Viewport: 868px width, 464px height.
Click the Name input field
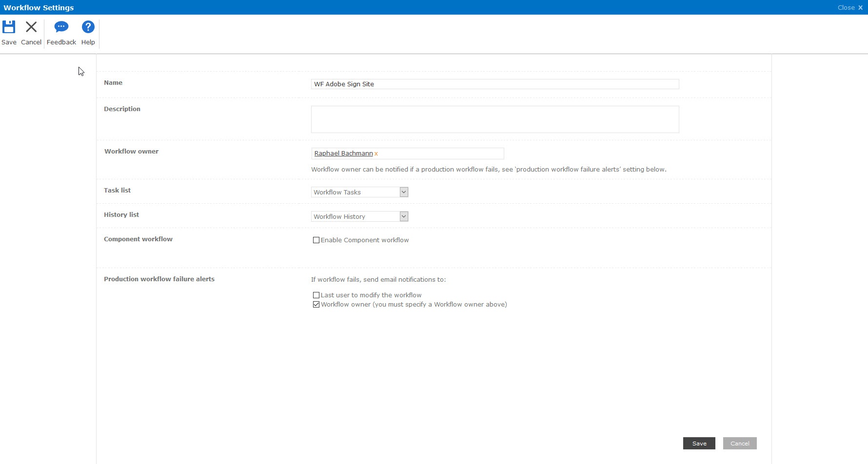point(495,84)
